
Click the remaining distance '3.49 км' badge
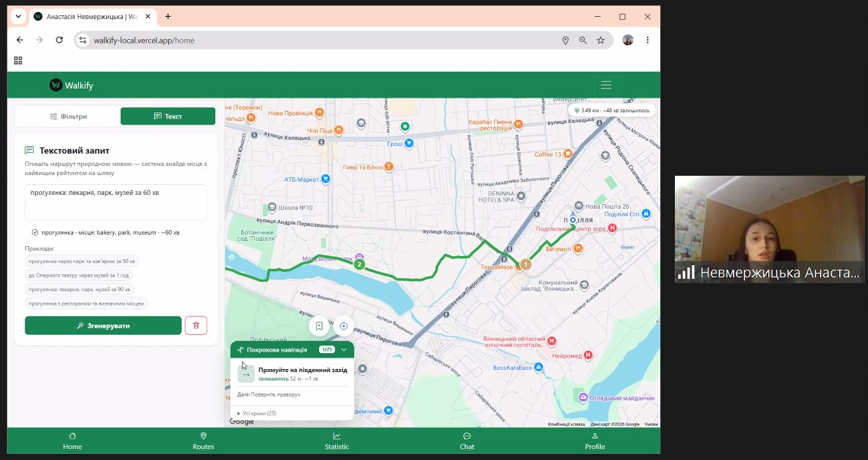coord(611,110)
